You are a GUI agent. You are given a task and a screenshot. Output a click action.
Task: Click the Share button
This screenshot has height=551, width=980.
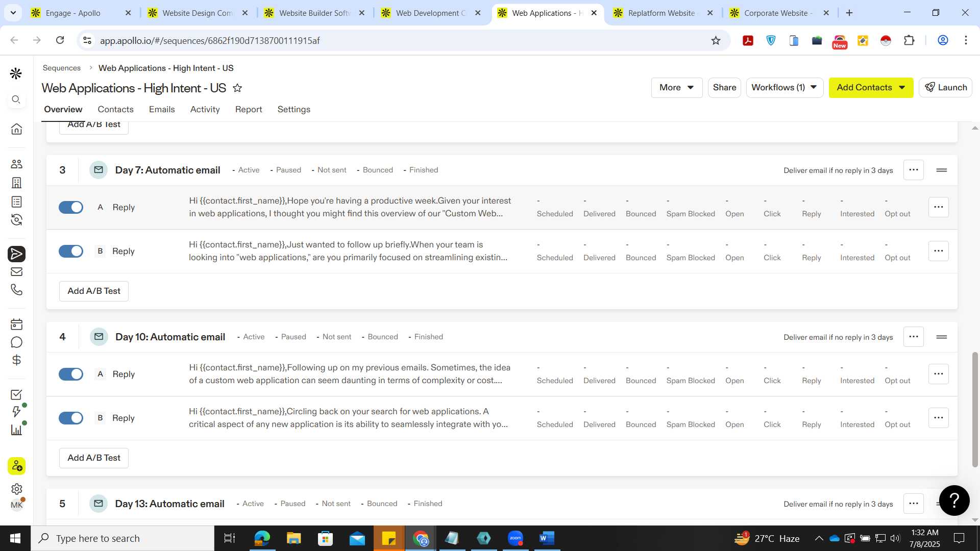coord(724,87)
